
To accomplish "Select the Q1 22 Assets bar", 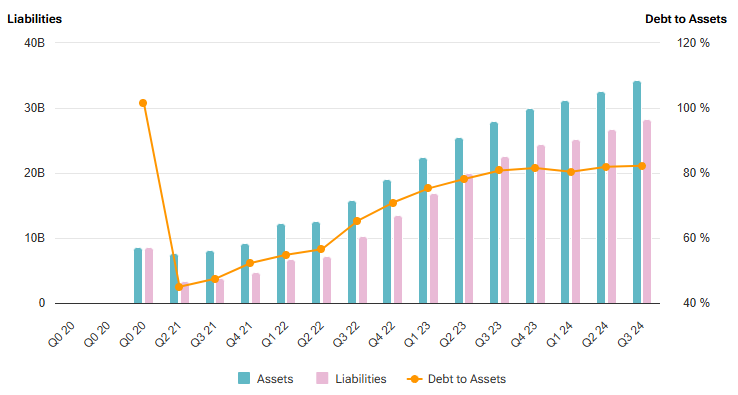I will point(281,264).
